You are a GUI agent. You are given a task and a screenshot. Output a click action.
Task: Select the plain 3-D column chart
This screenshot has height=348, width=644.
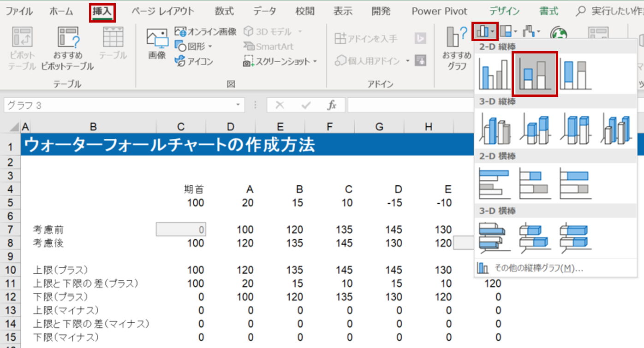click(x=616, y=129)
